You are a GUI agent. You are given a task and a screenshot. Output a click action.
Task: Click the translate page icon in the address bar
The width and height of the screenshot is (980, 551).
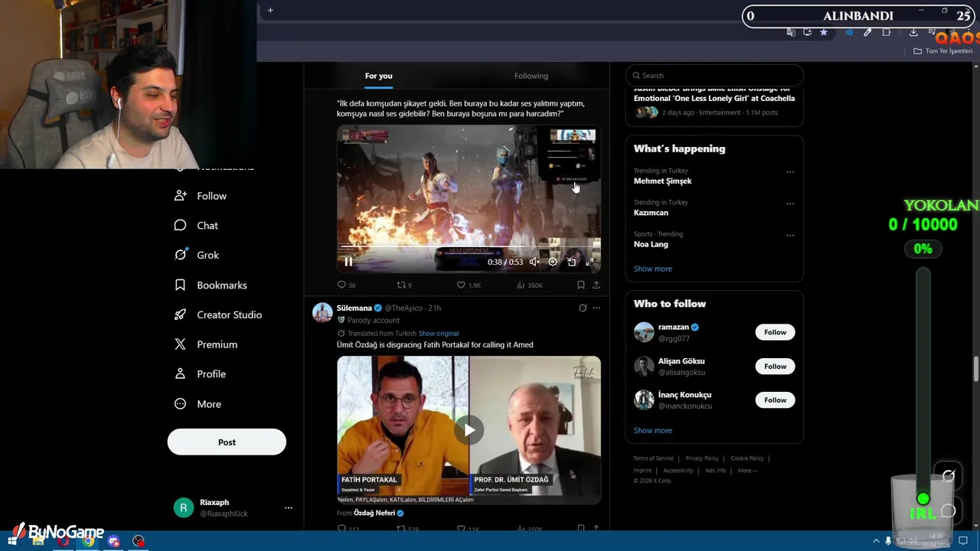[x=791, y=32]
